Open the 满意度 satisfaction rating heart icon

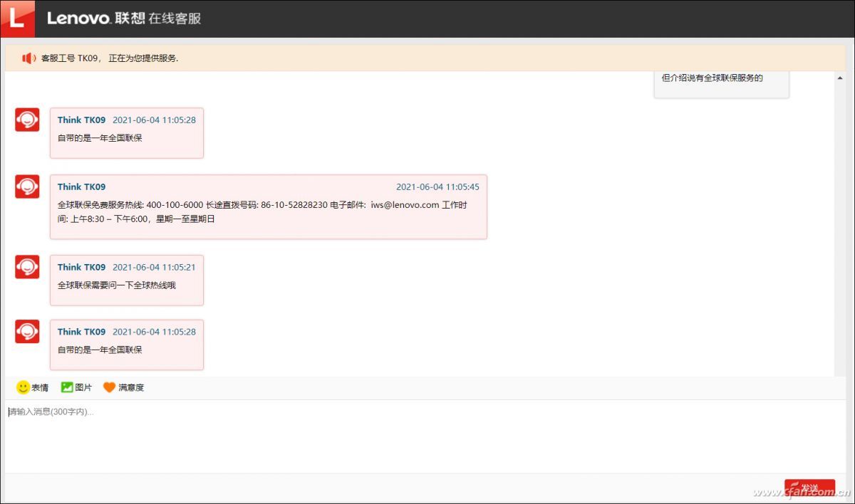[x=108, y=387]
